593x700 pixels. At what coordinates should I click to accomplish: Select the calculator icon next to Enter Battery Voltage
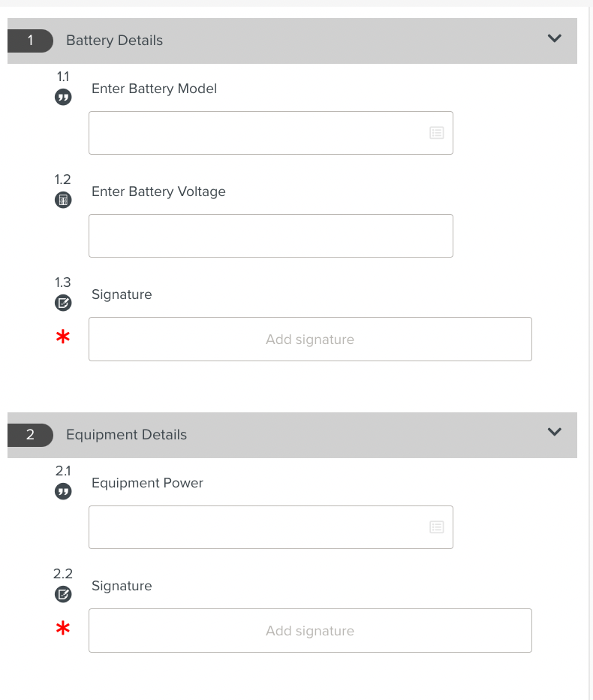tap(63, 199)
